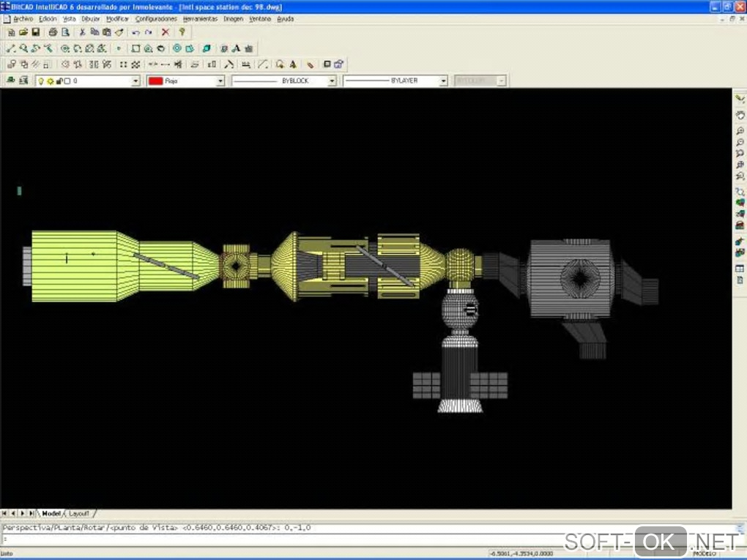747x560 pixels.
Task: Toggle layer 0 on/off lightbulb
Action: [41, 81]
